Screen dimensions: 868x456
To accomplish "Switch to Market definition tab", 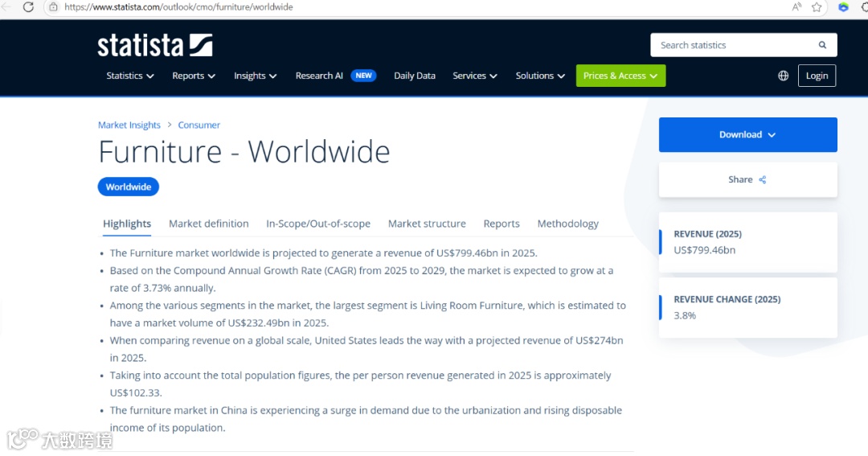I will coord(209,224).
